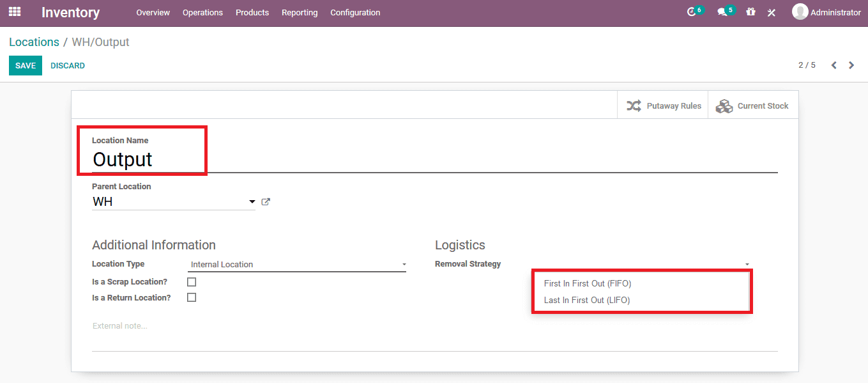The image size is (868, 383).
Task: Click the DISCARD button
Action: (x=68, y=65)
